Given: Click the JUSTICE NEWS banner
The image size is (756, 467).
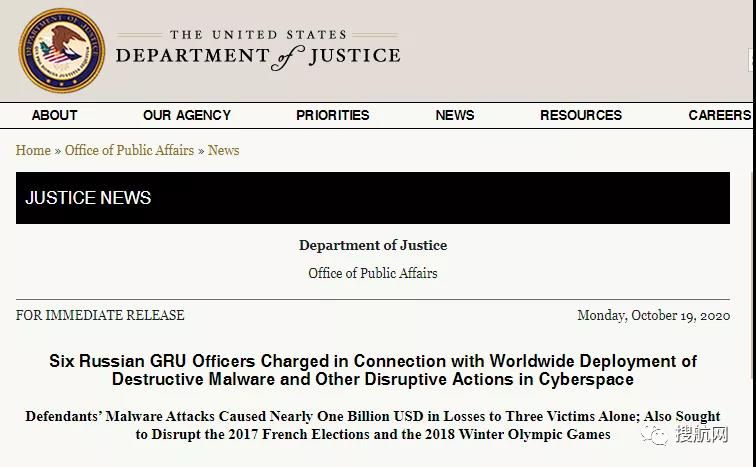Looking at the screenshot, I should (x=373, y=197).
